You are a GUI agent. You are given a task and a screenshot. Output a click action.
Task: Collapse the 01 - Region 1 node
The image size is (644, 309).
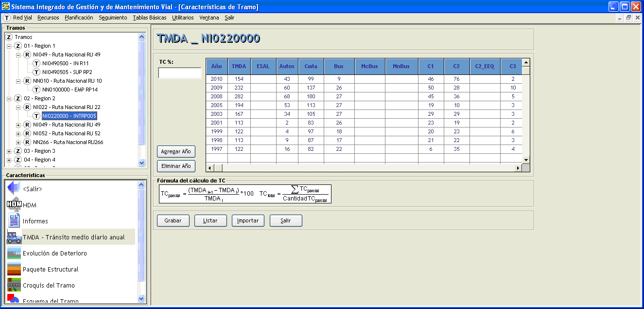pyautogui.click(x=9, y=46)
